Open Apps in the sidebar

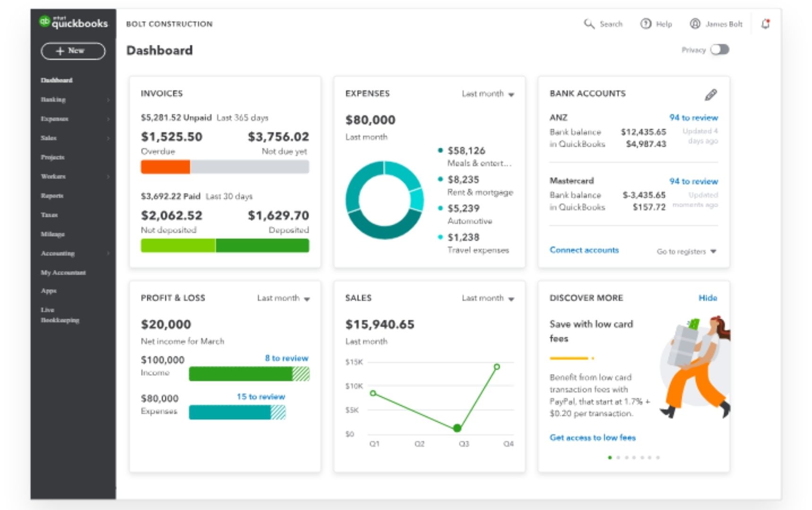coord(49,291)
